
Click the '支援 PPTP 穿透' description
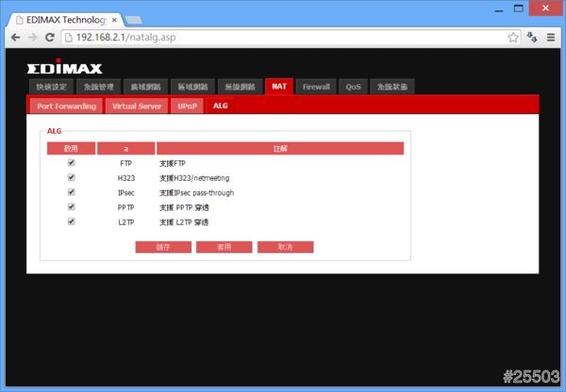click(x=184, y=207)
